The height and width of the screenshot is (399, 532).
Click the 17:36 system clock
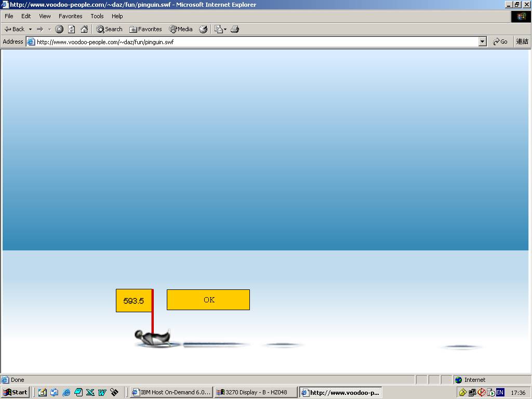click(518, 393)
